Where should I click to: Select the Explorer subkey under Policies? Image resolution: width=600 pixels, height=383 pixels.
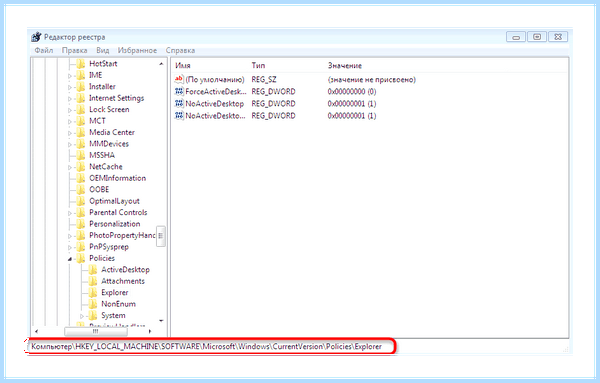coord(114,293)
